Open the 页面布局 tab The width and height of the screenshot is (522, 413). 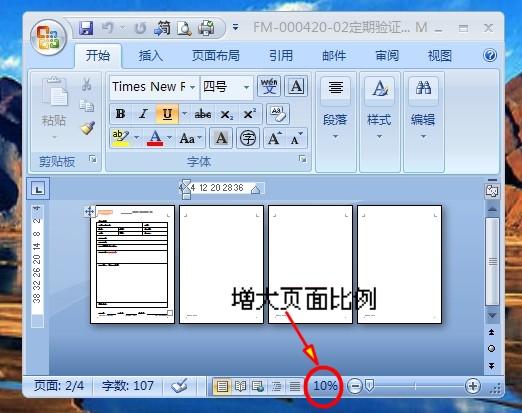pos(216,55)
